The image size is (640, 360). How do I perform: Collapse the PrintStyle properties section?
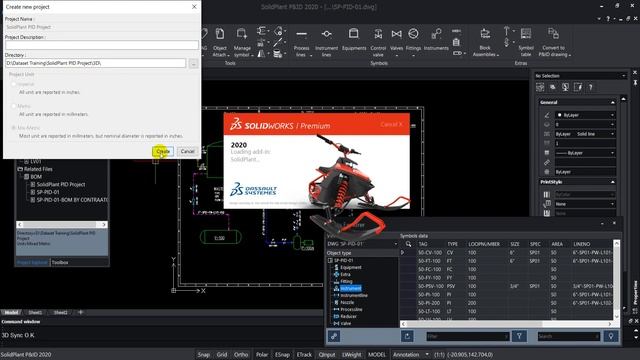[613, 182]
